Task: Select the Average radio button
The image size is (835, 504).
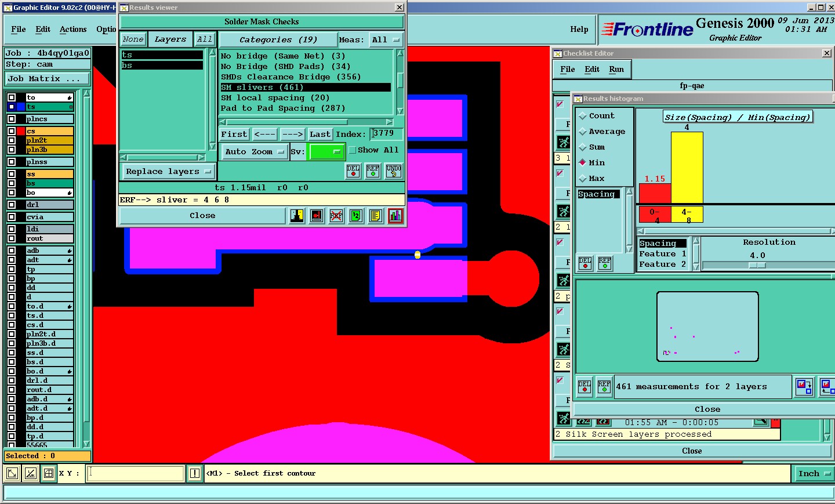Action: [x=583, y=132]
